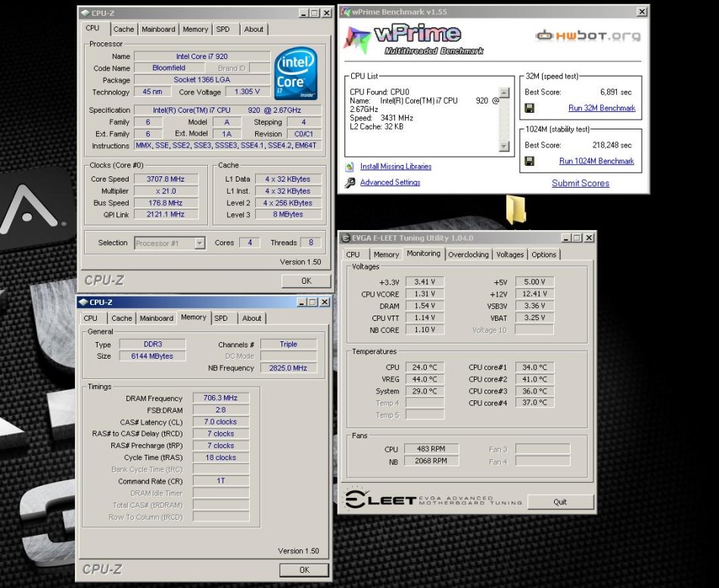Run the 32M Benchmark link
The image size is (719, 588).
point(602,108)
